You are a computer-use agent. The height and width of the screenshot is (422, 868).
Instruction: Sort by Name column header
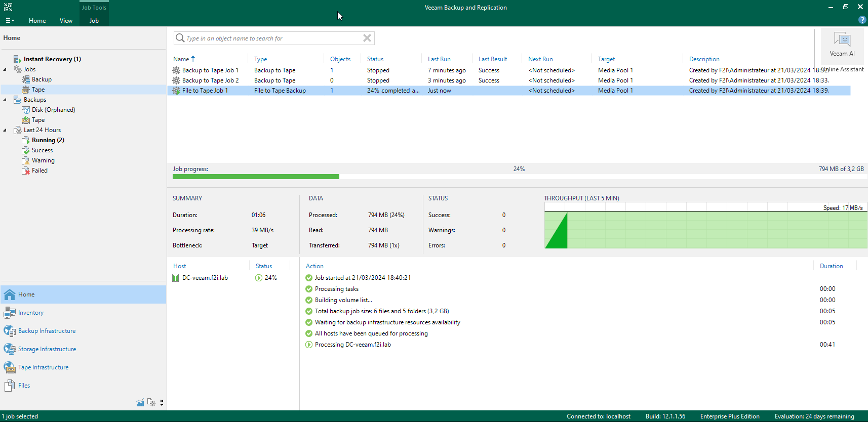pyautogui.click(x=181, y=59)
